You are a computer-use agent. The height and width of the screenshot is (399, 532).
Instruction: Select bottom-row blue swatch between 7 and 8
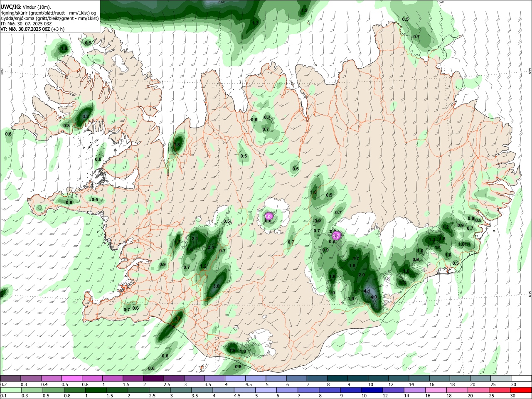pos(308,390)
